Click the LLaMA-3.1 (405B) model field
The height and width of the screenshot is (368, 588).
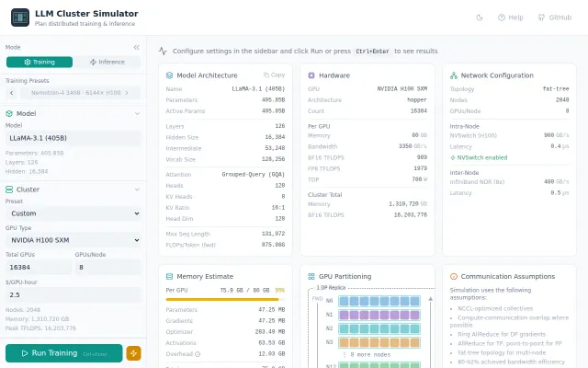click(x=73, y=138)
